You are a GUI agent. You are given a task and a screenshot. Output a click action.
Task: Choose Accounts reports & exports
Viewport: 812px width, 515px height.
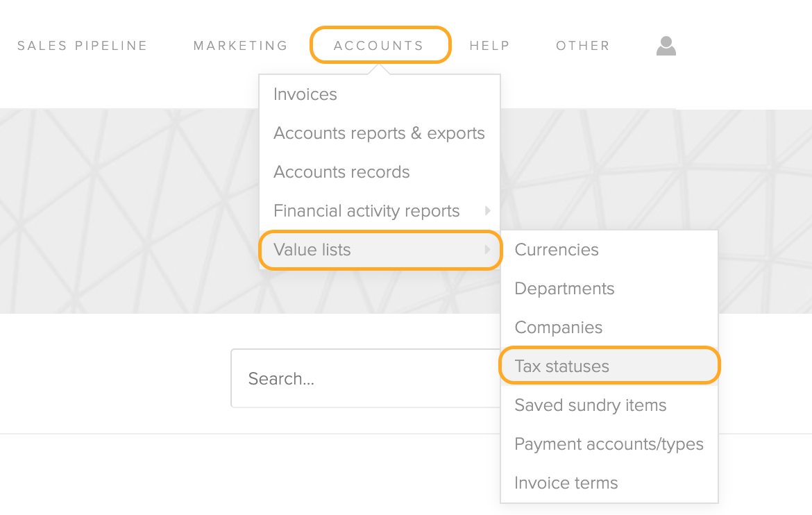coord(380,133)
